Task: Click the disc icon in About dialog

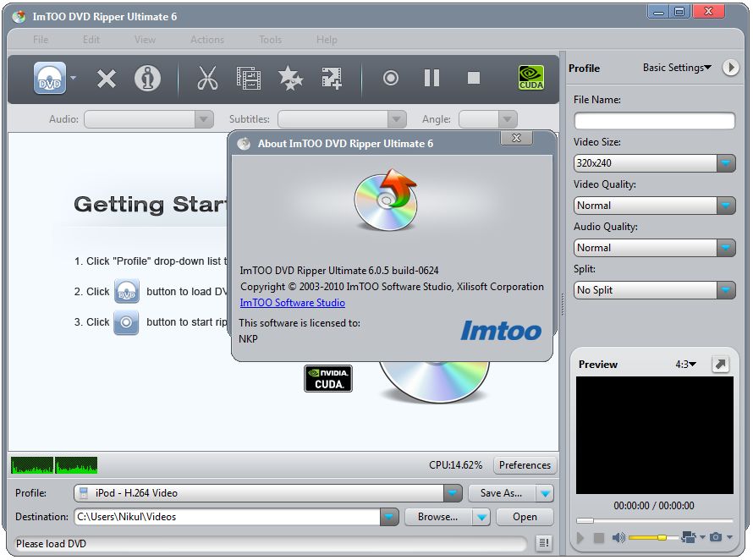Action: 386,200
